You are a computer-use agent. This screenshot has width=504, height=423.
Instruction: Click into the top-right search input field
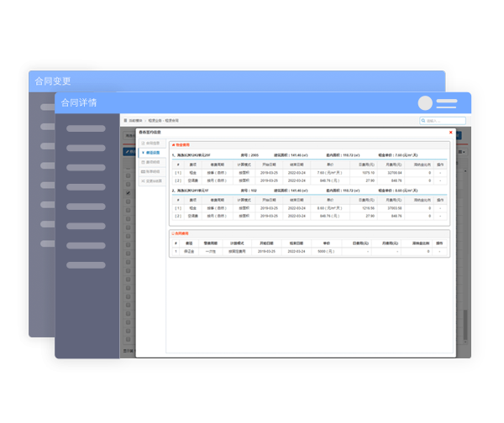445,121
